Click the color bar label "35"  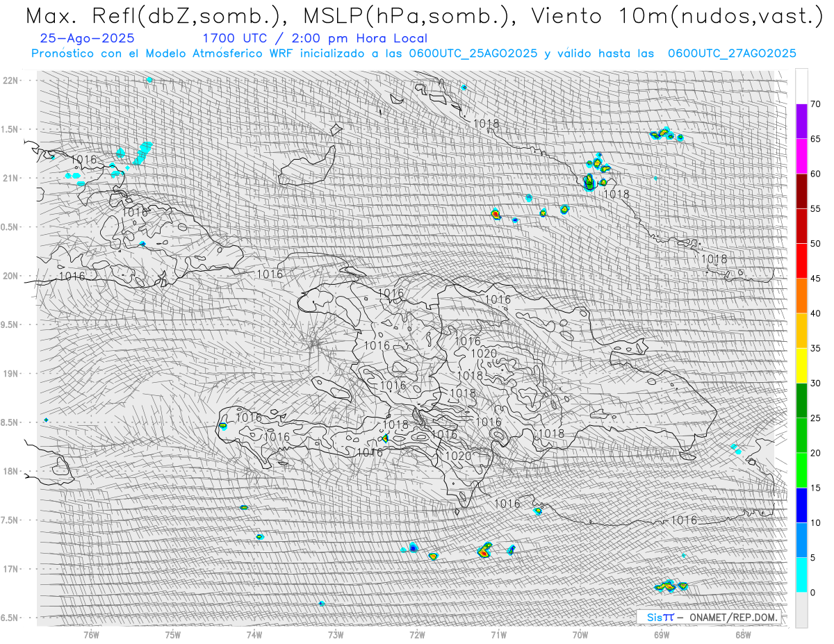click(x=815, y=348)
